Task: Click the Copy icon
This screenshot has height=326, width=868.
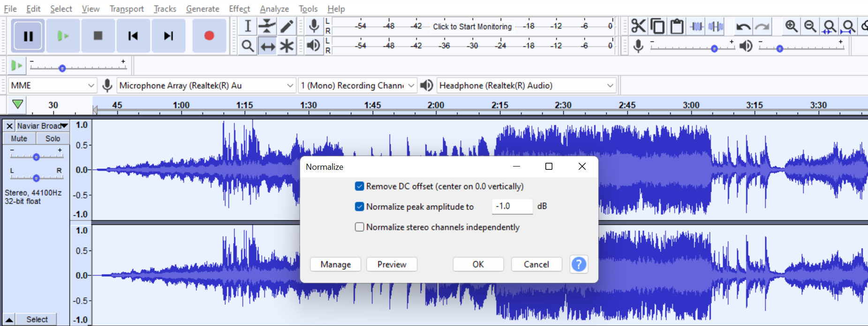Action: (657, 26)
